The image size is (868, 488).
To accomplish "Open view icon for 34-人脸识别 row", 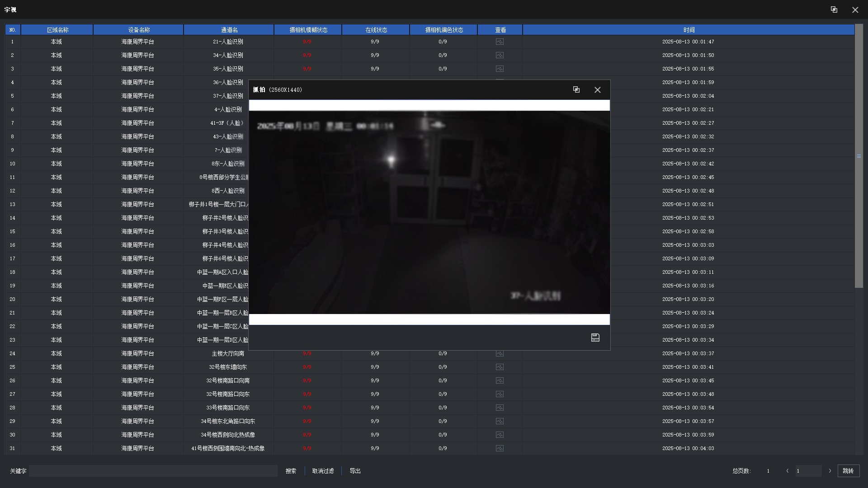I will point(500,55).
